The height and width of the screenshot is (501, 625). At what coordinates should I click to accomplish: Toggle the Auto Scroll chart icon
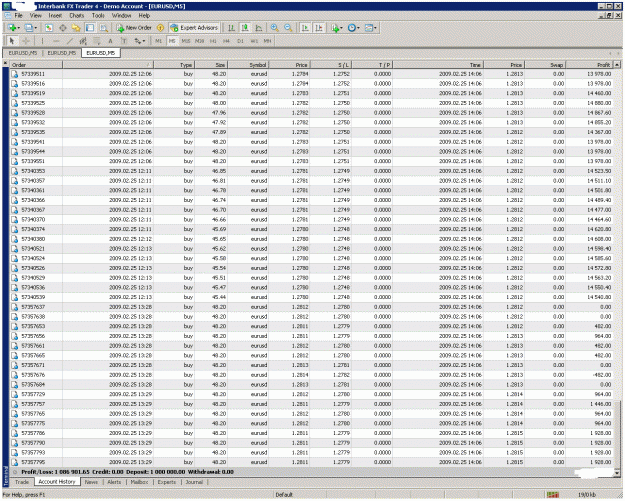click(305, 28)
